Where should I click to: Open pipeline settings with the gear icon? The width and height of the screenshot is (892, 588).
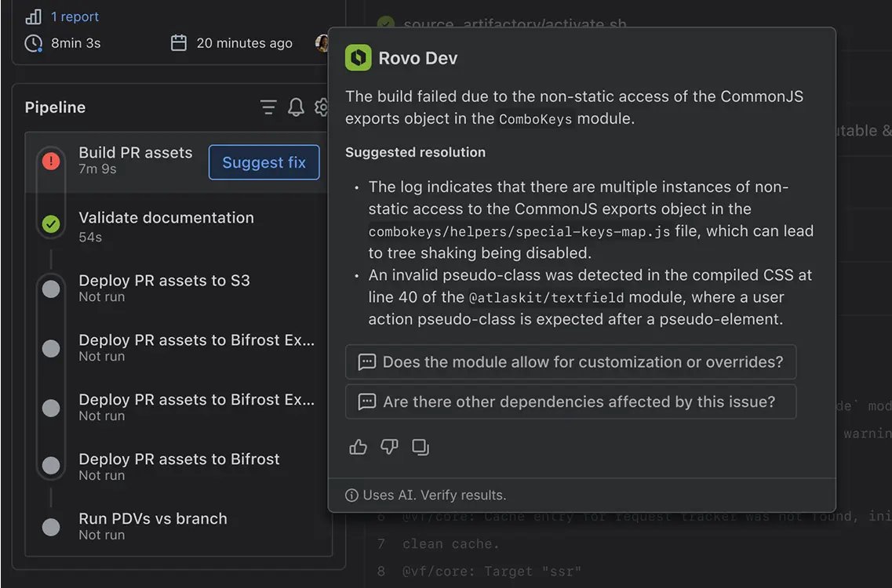322,107
